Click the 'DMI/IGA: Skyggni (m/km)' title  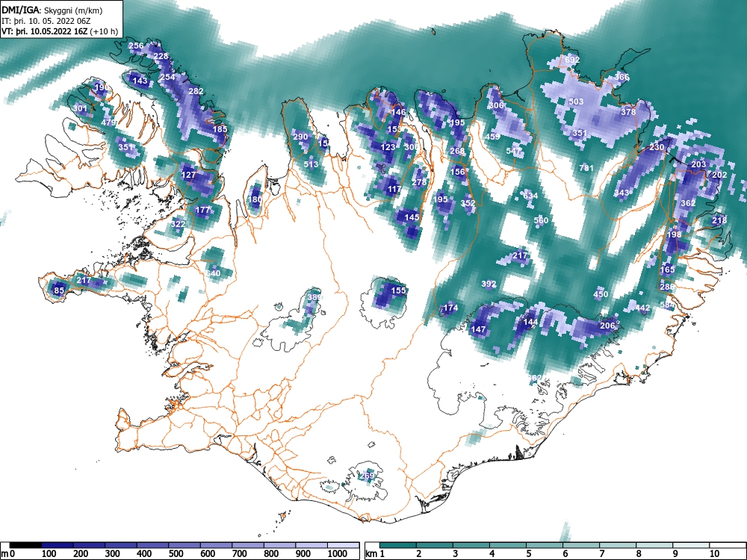click(52, 10)
